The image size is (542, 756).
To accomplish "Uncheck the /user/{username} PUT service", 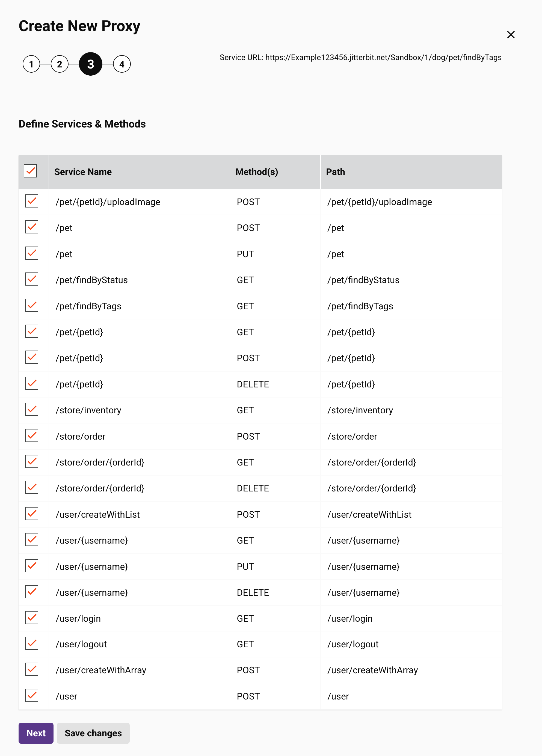I will click(x=31, y=566).
